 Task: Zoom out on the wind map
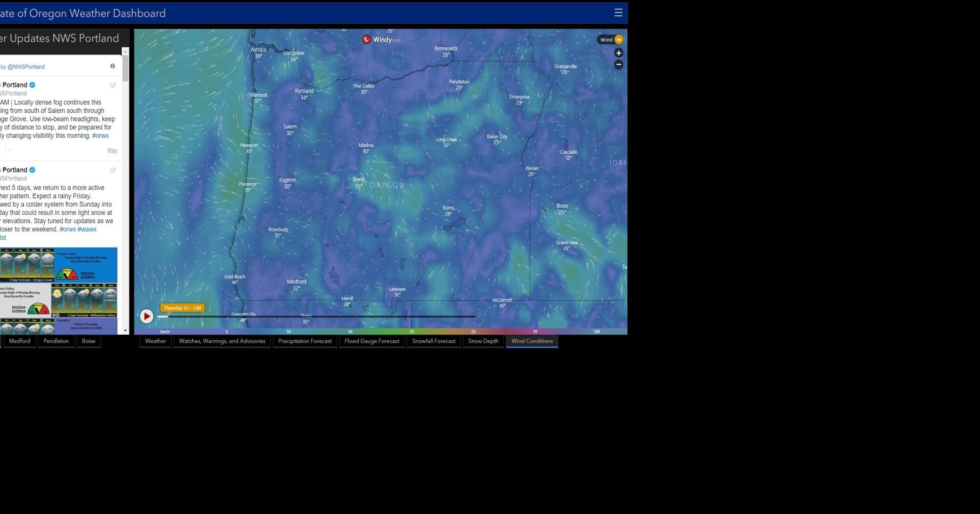pyautogui.click(x=618, y=64)
